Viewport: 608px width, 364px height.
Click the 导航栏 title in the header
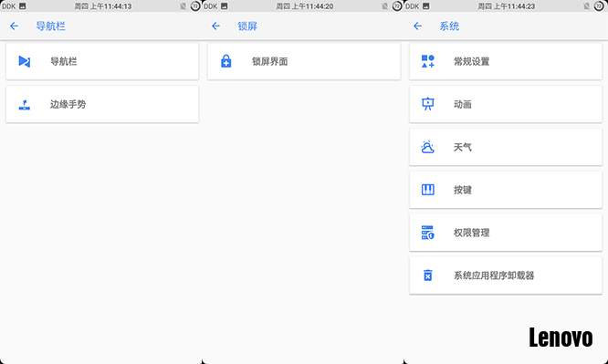coord(50,26)
